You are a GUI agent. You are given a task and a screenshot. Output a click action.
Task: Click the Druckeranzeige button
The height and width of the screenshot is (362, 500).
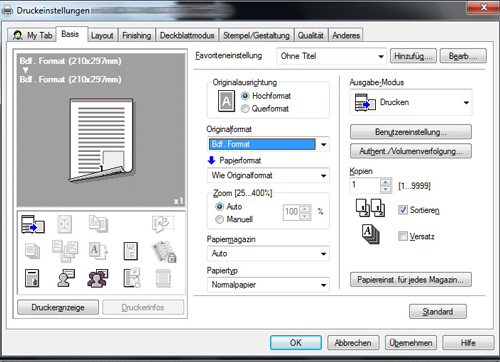[58, 307]
